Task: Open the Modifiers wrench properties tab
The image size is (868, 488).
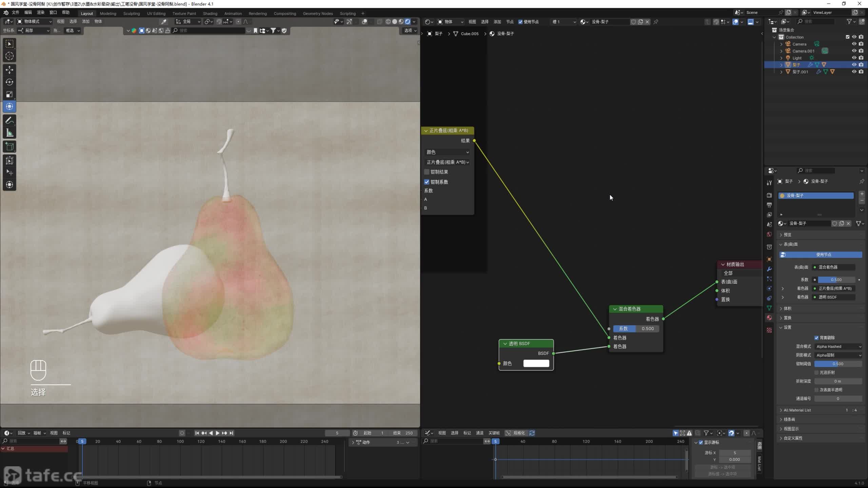Action: (x=769, y=269)
